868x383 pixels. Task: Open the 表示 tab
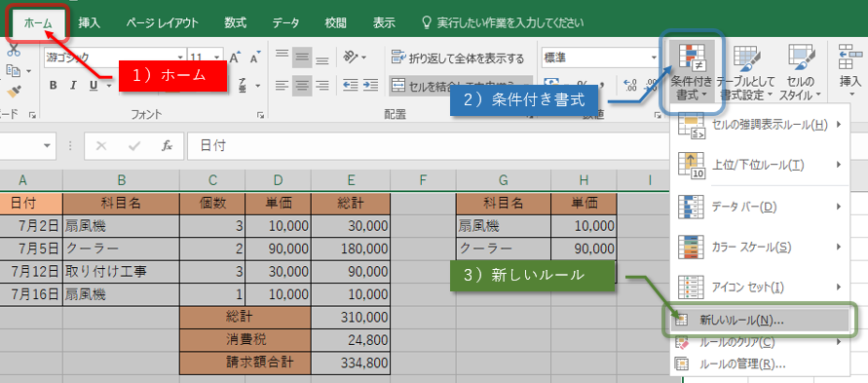[x=384, y=22]
